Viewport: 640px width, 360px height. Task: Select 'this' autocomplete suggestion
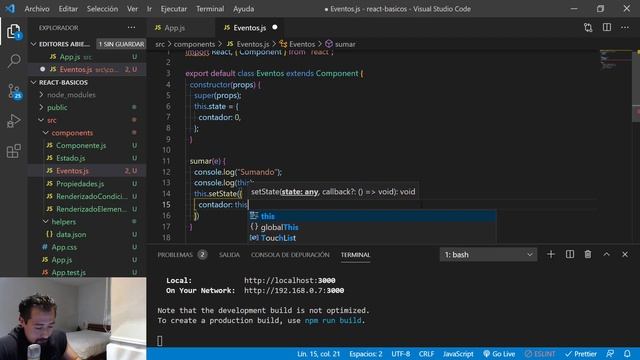coord(372,216)
